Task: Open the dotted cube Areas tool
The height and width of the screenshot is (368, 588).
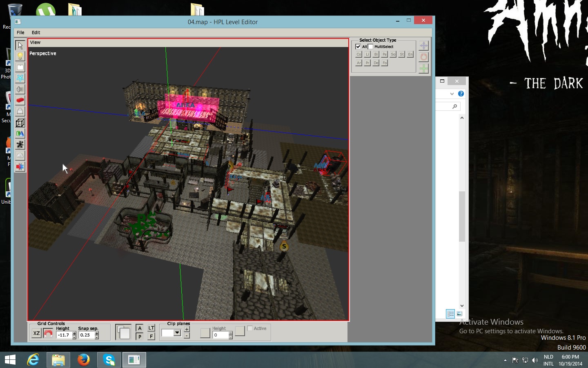Action: coord(20,123)
